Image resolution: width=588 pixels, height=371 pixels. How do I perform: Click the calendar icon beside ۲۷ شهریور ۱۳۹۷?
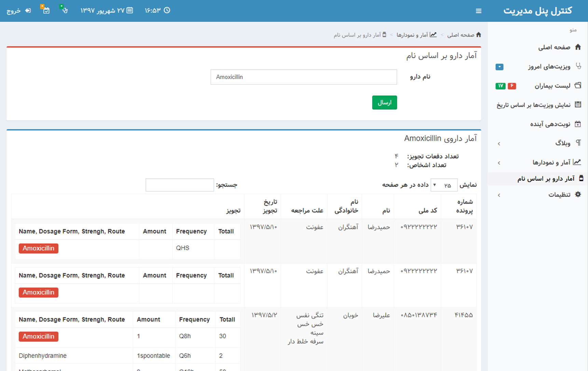[x=129, y=10]
